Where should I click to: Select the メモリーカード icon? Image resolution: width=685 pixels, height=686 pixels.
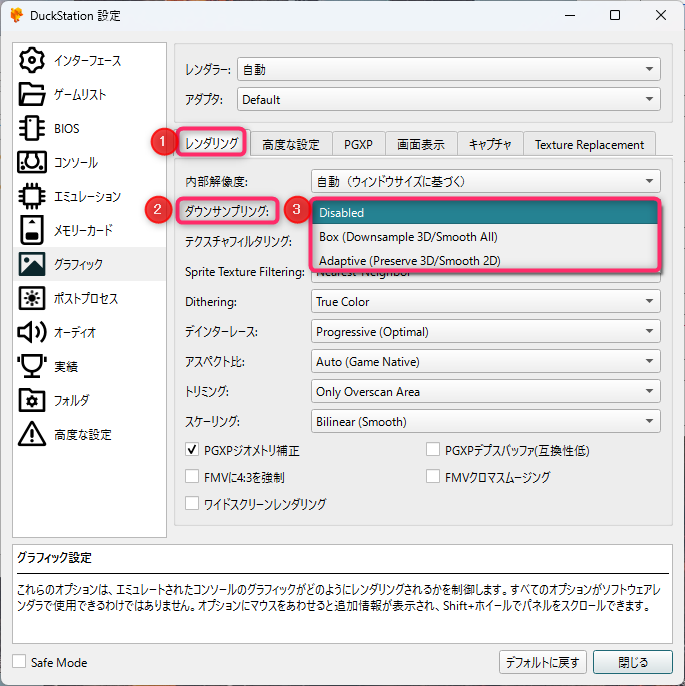click(33, 230)
